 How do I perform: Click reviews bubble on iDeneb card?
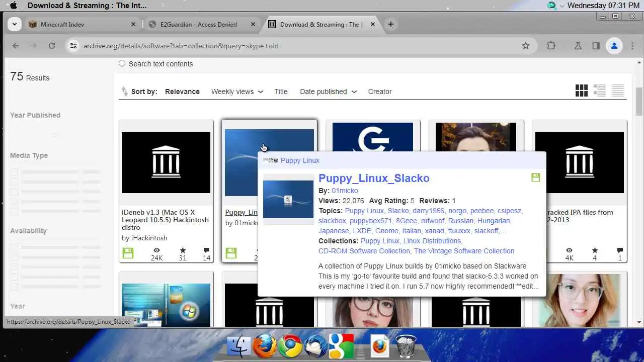(x=206, y=250)
